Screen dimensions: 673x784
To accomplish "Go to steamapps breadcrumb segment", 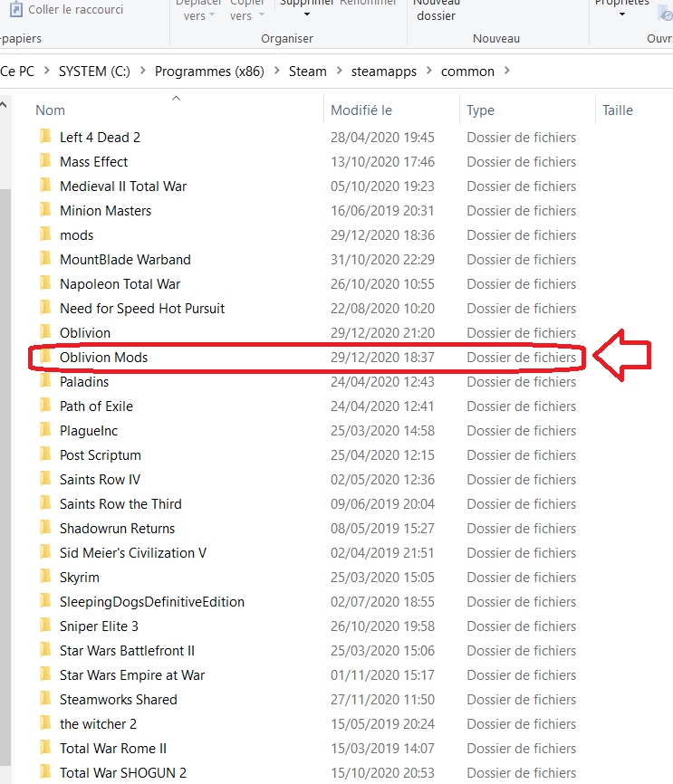I will (383, 72).
